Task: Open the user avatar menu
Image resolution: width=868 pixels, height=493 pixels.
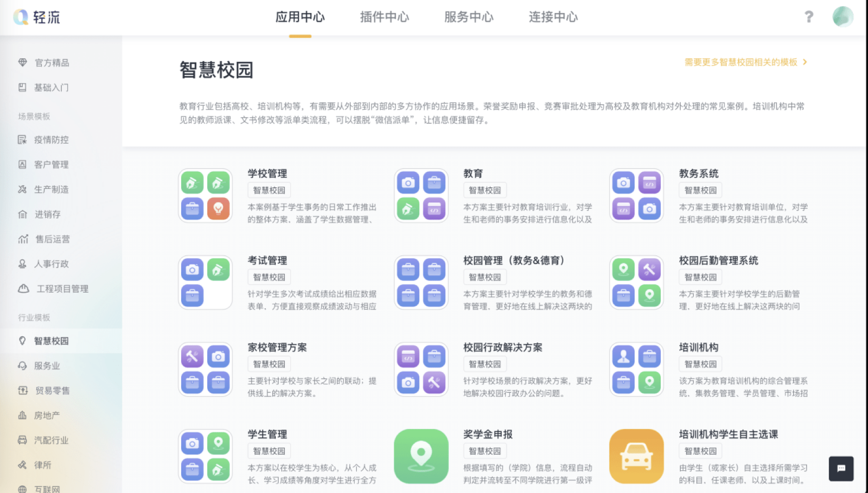Action: point(843,17)
